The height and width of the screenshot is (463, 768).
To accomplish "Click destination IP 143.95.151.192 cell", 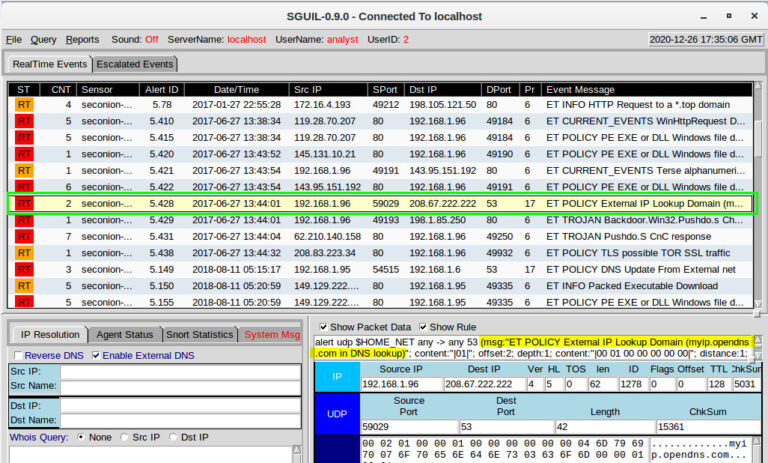I will (x=443, y=171).
